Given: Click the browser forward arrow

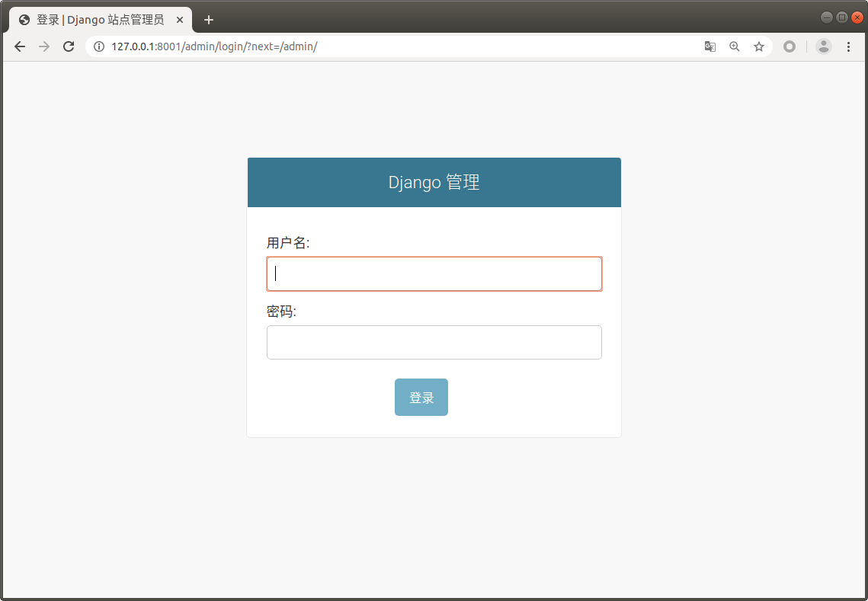Looking at the screenshot, I should 44,46.
